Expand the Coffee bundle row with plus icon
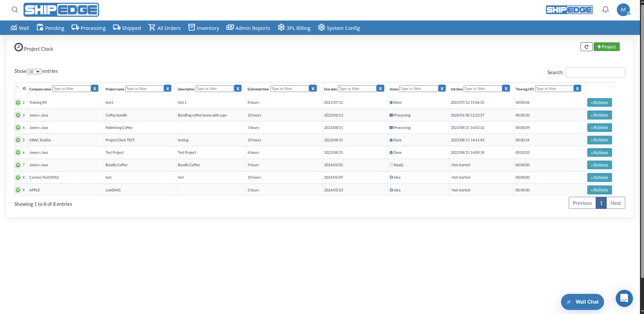 click(x=18, y=115)
